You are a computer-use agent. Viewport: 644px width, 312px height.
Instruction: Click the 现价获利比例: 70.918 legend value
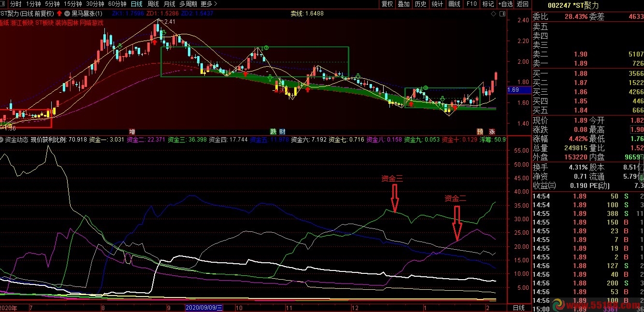pyautogui.click(x=58, y=140)
